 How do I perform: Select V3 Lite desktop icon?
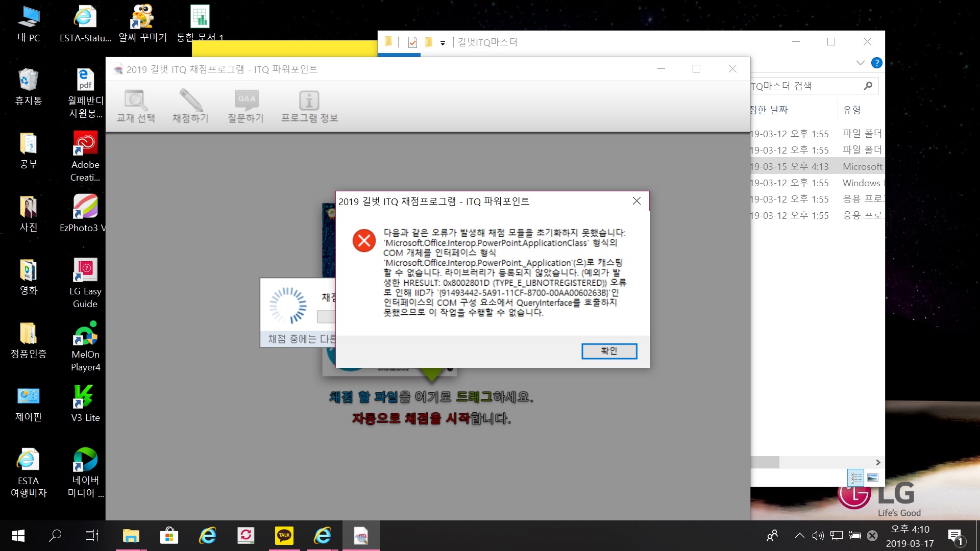tap(85, 403)
